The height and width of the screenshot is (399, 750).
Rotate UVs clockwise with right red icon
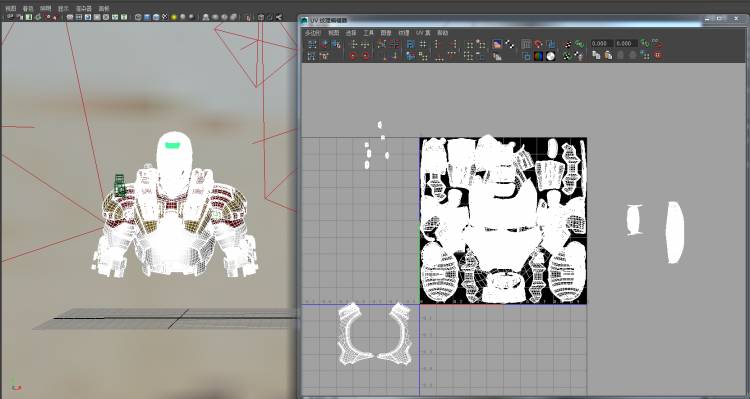pos(365,56)
